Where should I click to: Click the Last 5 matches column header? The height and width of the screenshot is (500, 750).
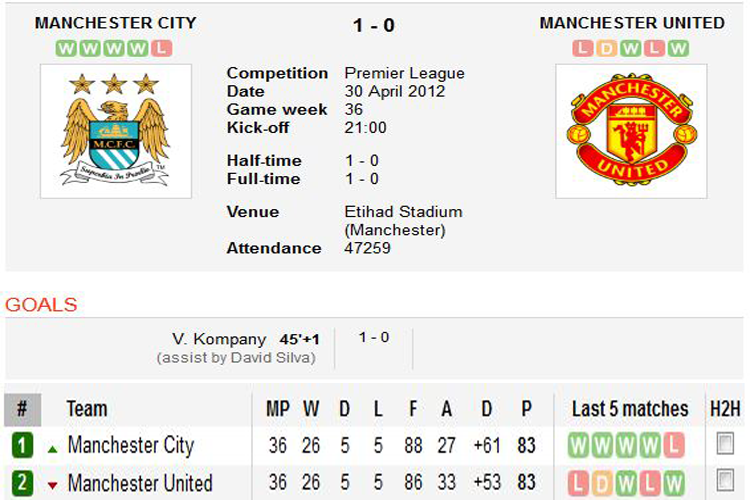[x=630, y=409]
